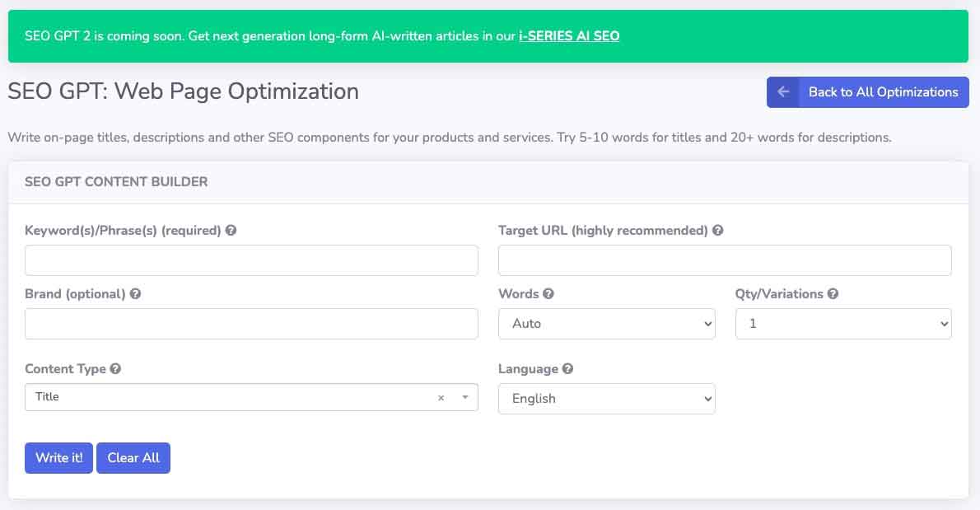Open the Language dropdown set to English
This screenshot has width=980, height=510.
pos(606,399)
